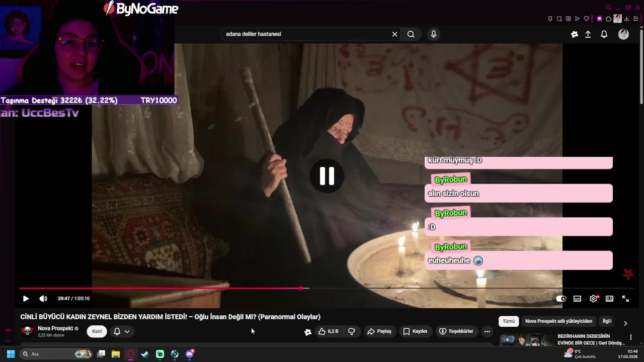Enter full screen mode

pyautogui.click(x=625, y=299)
